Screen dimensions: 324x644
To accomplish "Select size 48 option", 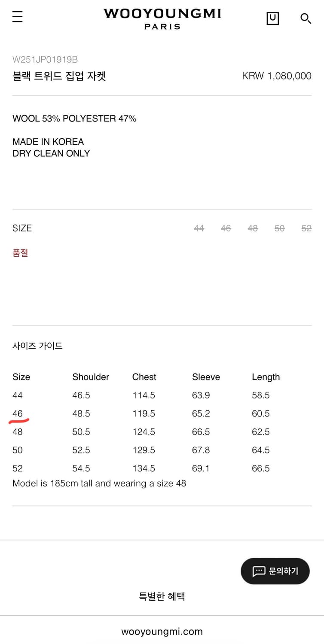I will 253,228.
